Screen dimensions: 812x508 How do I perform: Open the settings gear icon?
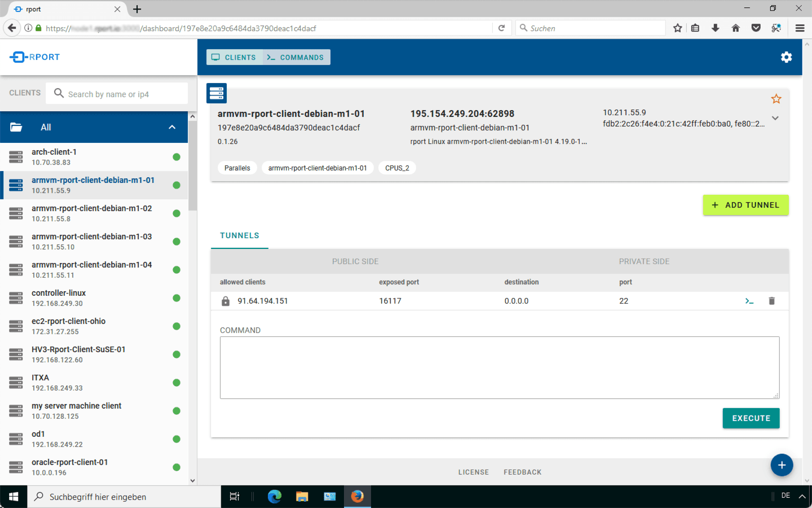click(786, 57)
